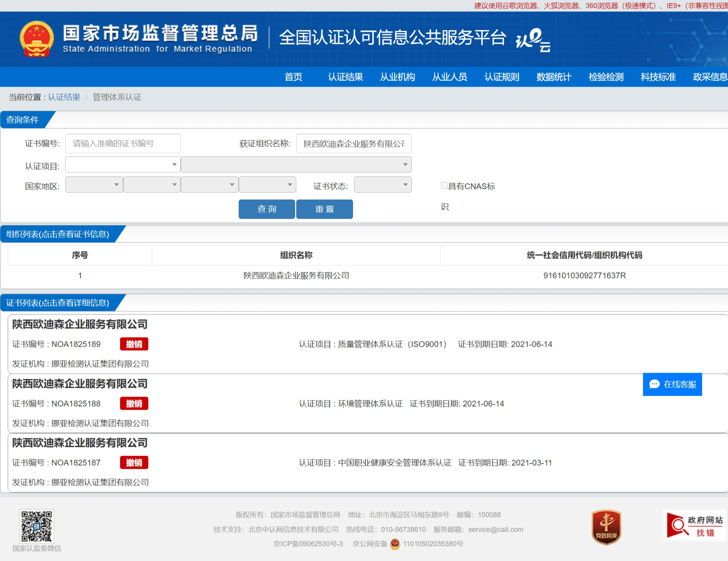Screen dimensions: 728x561
Task: Click the 序号 column header
Action: 80,255
